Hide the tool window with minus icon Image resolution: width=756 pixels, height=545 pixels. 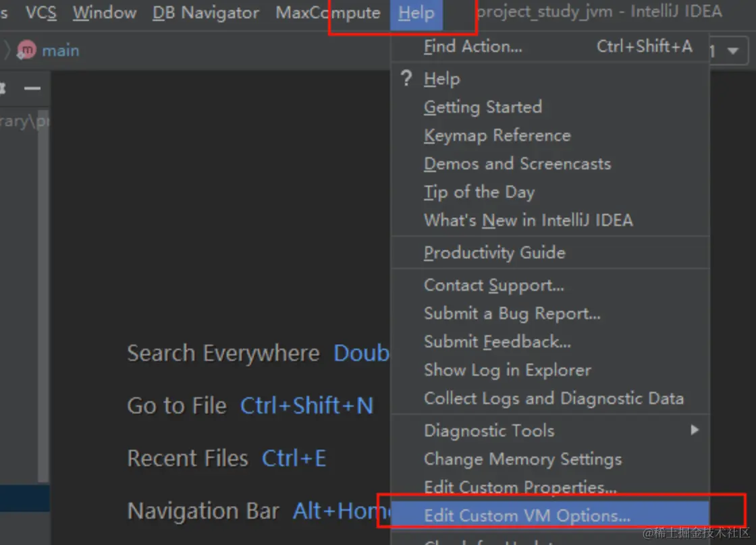[32, 88]
